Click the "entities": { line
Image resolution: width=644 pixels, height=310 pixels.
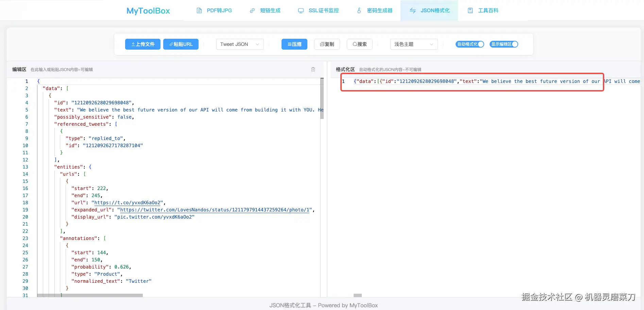pyautogui.click(x=73, y=167)
